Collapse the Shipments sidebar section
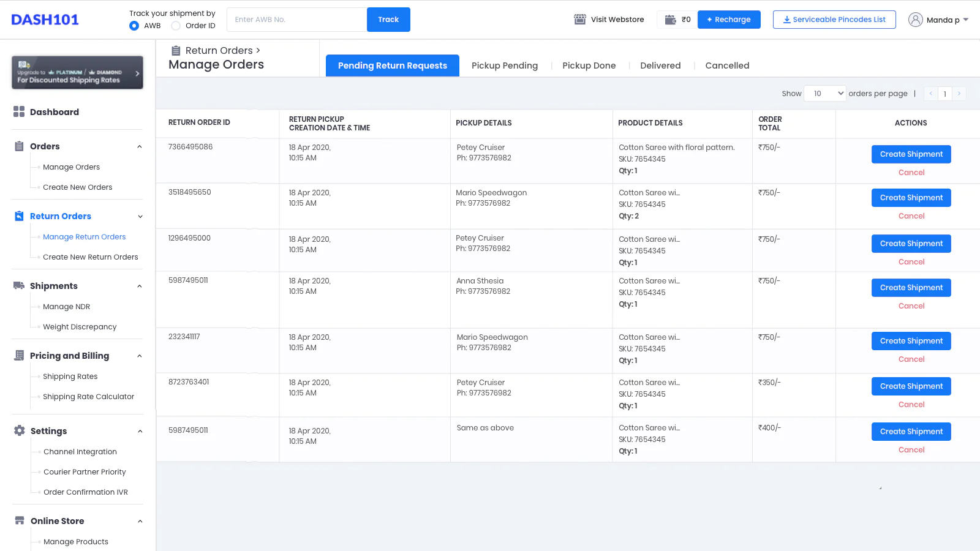 point(140,286)
